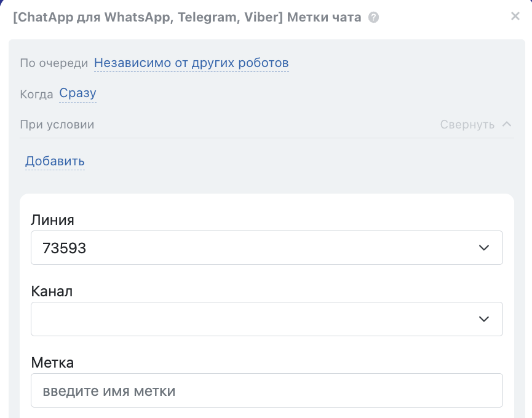Click the Метка field label
The height and width of the screenshot is (418, 532).
pos(52,363)
